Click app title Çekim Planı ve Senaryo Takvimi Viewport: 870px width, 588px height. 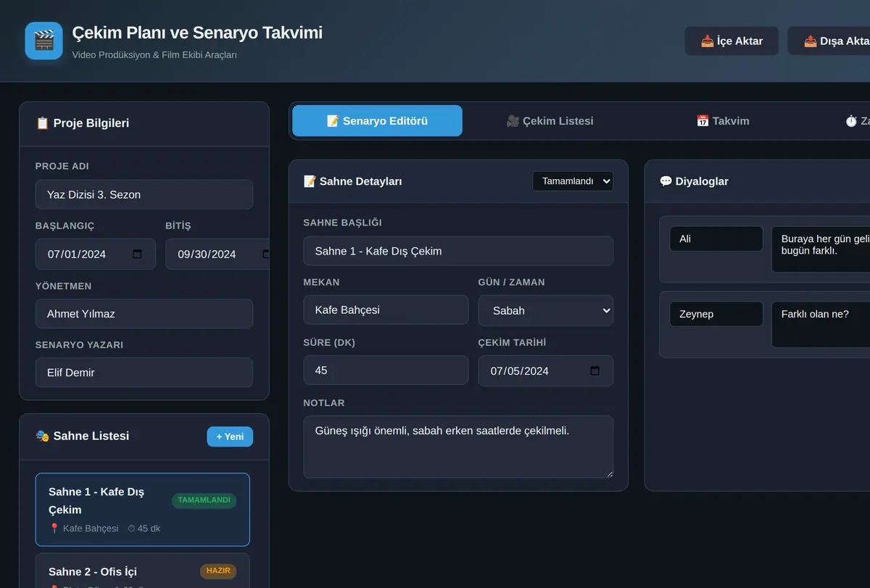197,33
